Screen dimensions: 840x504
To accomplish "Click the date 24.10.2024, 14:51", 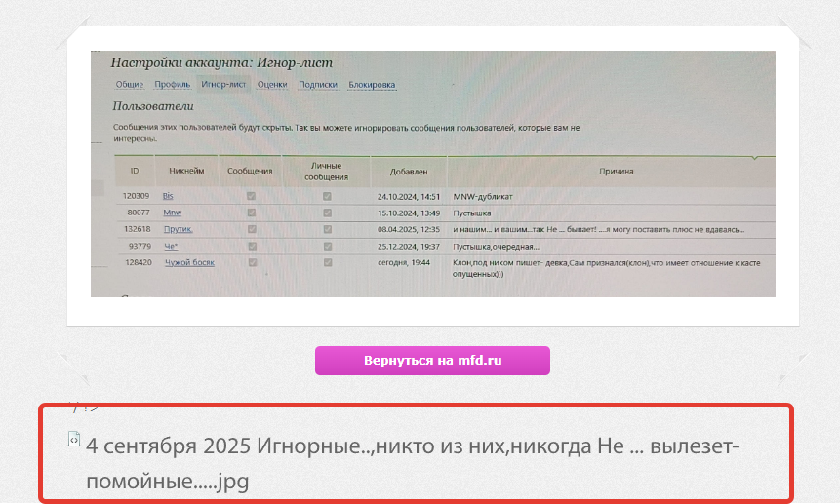I will (409, 197).
